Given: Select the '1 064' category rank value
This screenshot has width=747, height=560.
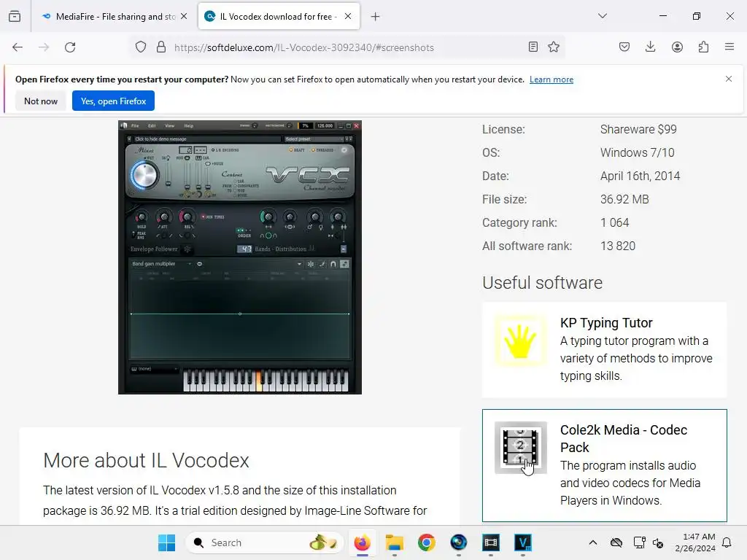Looking at the screenshot, I should click(614, 223).
